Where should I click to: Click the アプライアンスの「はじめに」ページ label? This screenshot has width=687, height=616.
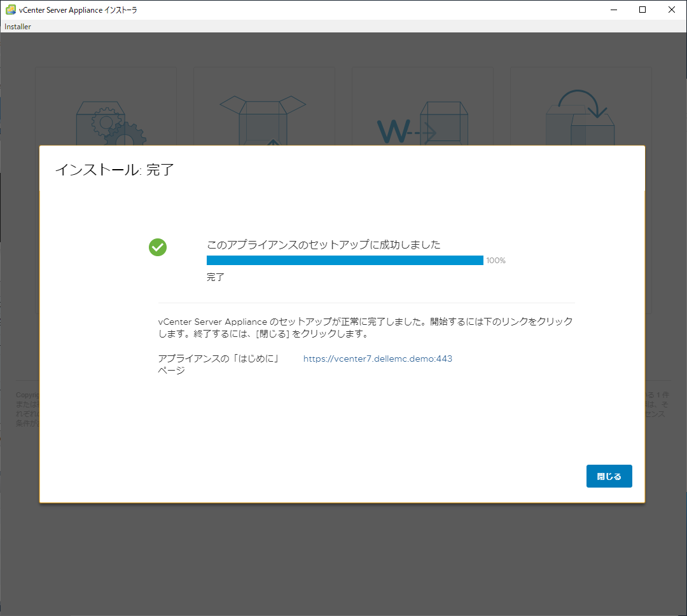click(219, 364)
